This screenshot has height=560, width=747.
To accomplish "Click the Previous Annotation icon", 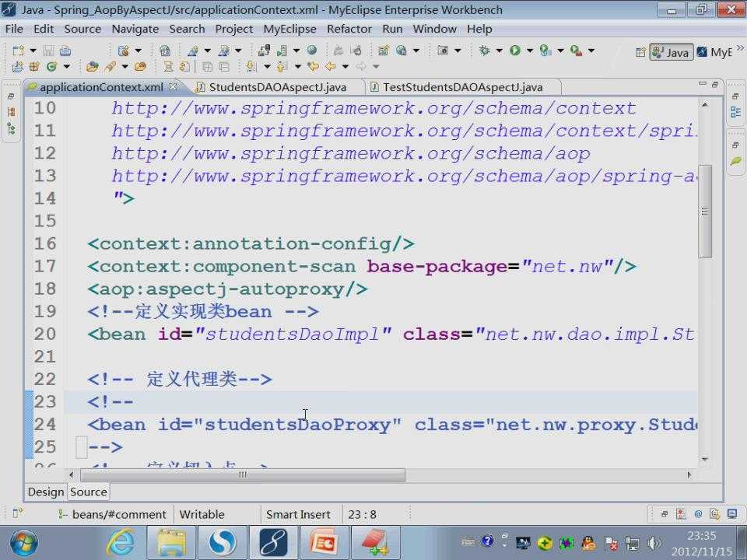I will point(282,67).
